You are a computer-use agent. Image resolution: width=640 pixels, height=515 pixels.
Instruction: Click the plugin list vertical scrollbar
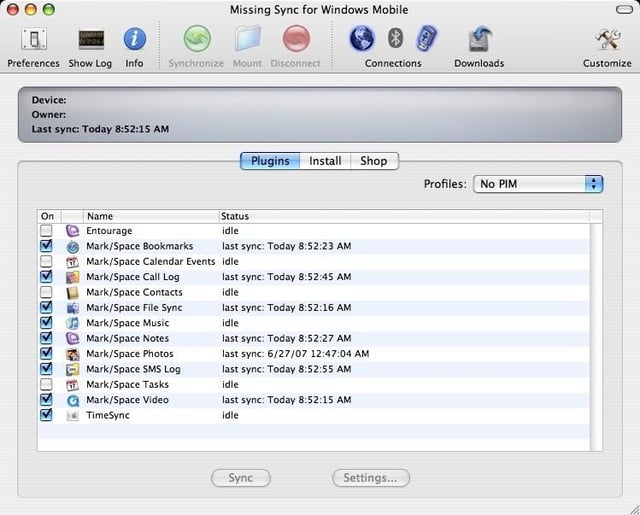coord(596,337)
